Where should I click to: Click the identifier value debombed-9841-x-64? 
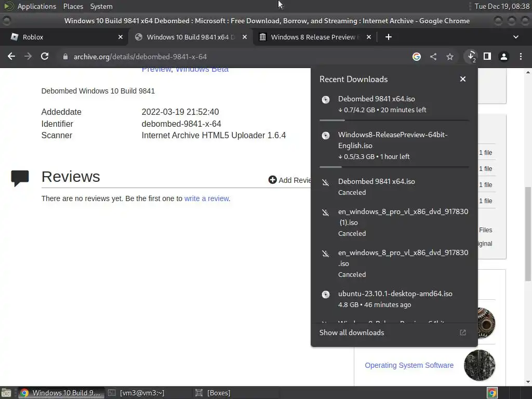tap(181, 124)
